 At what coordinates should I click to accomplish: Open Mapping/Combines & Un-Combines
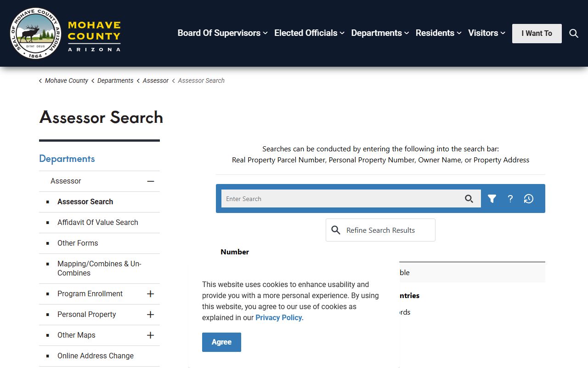99,268
